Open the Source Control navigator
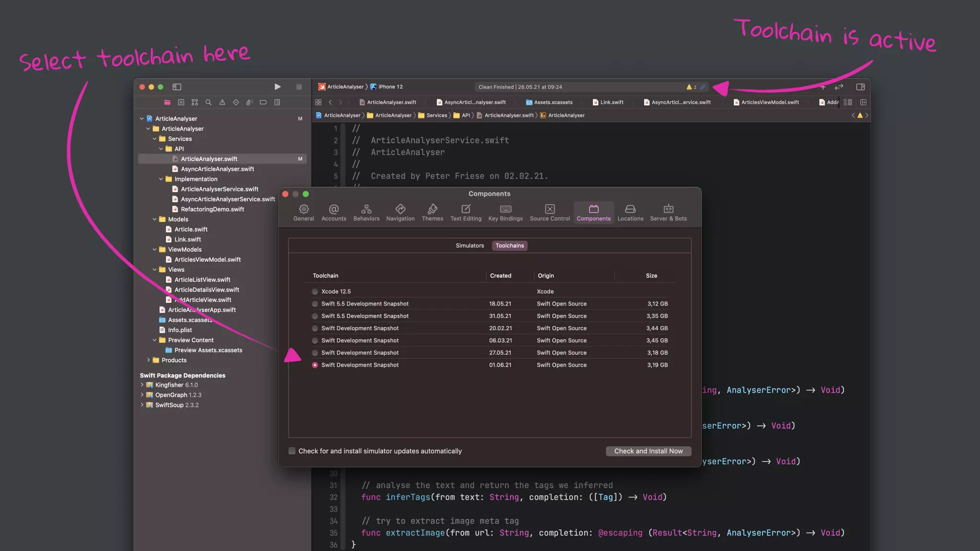The image size is (980, 551). pos(181,102)
